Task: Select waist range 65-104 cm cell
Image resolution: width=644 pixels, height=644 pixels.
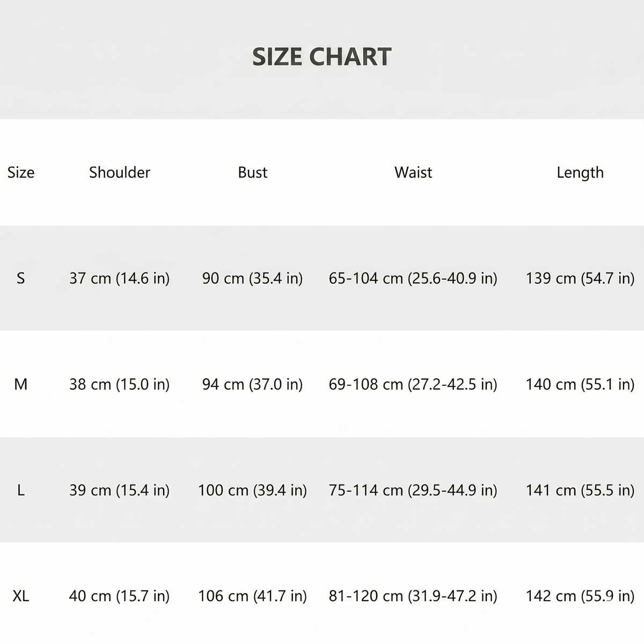Action: point(413,279)
